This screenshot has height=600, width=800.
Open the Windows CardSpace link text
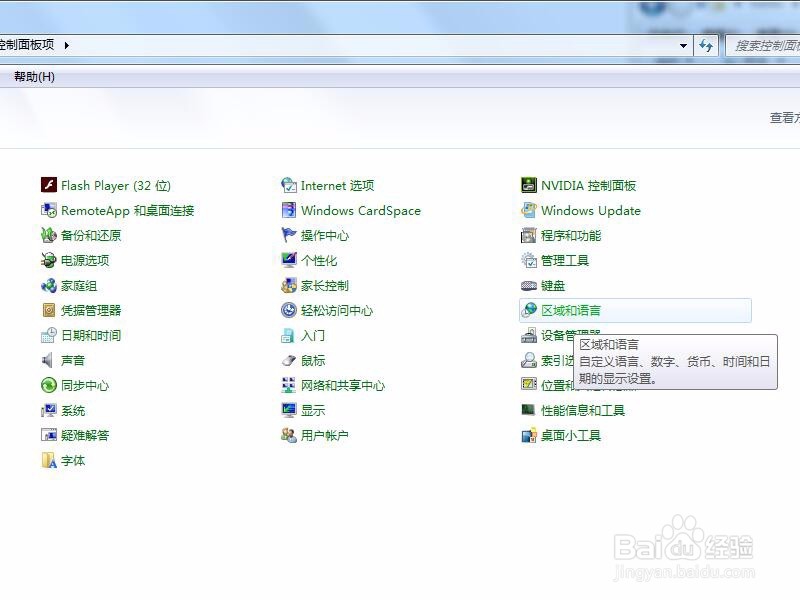pos(361,210)
